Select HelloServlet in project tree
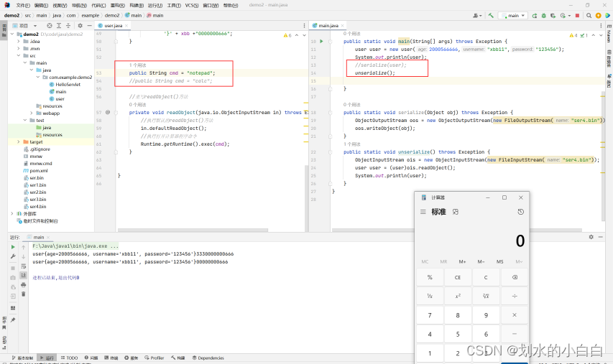 pyautogui.click(x=68, y=85)
